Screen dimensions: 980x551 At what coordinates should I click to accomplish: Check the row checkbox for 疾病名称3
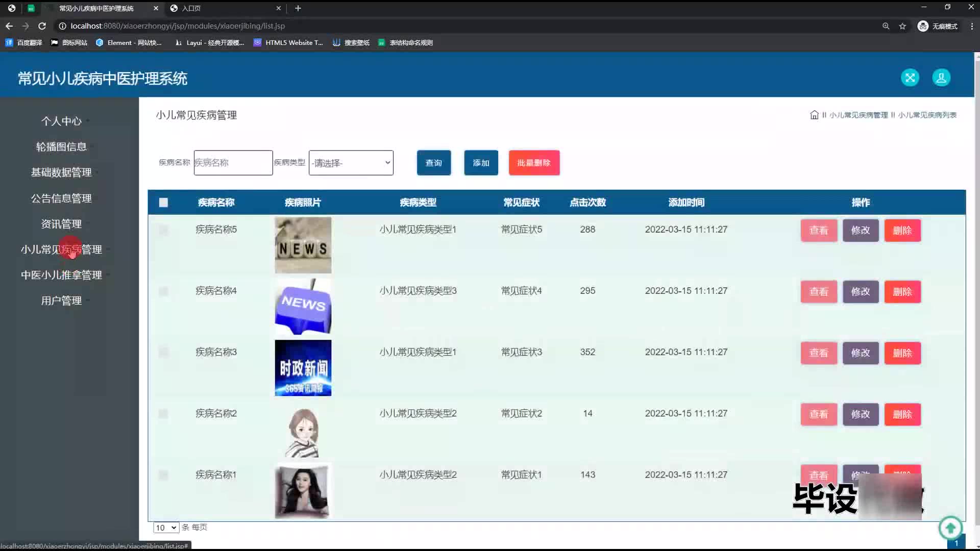163,352
